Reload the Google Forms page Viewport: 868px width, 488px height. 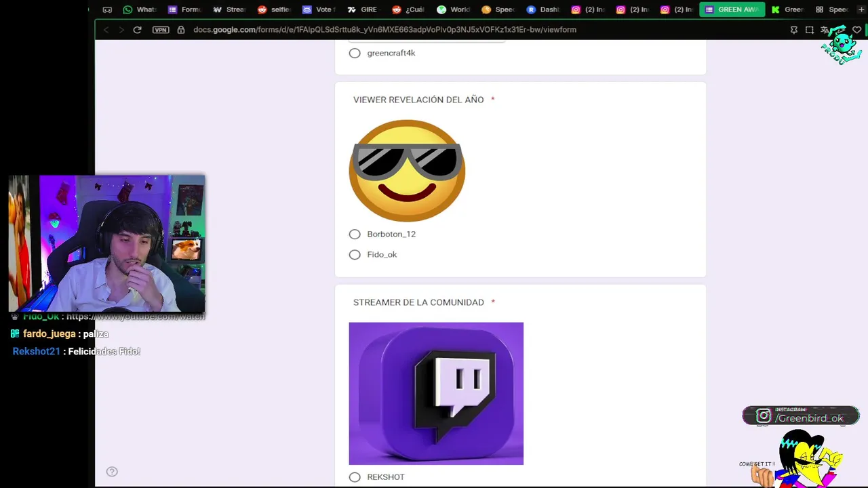point(137,30)
